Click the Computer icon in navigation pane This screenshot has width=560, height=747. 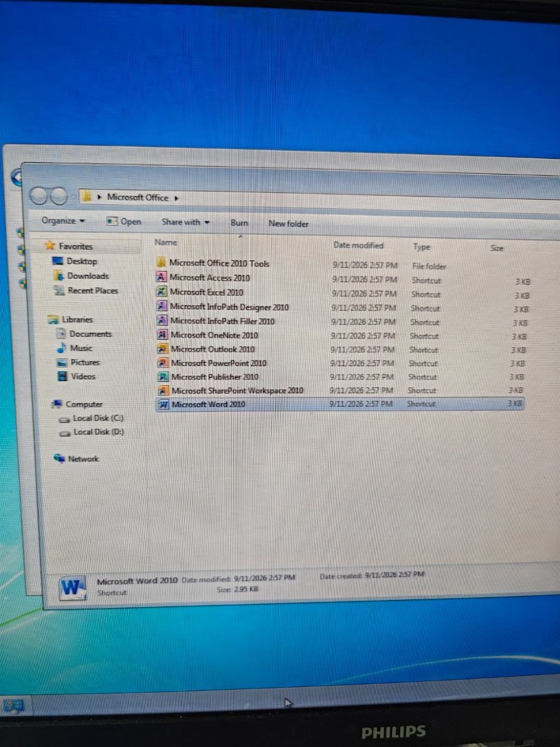pos(57,404)
